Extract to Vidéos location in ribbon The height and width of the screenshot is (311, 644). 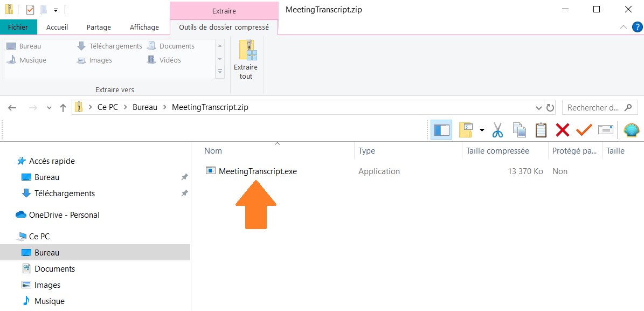pos(164,60)
